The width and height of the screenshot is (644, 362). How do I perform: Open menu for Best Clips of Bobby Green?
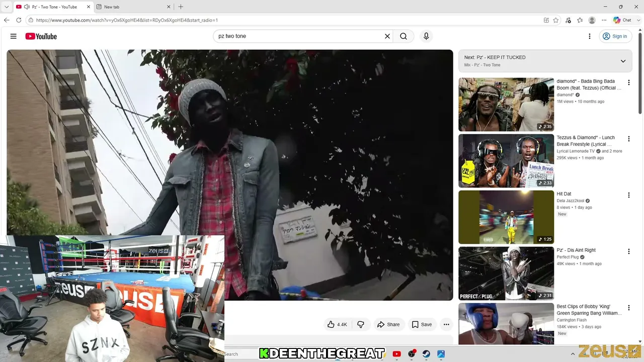point(628,308)
